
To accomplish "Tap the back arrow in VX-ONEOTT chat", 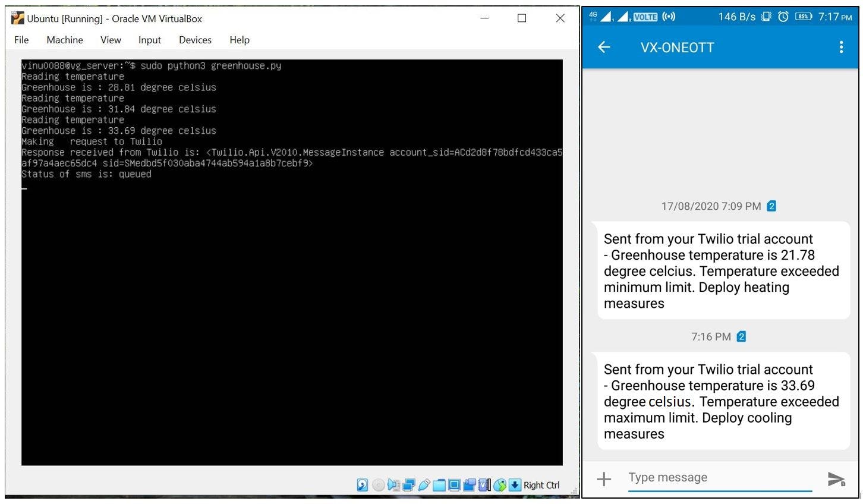I will [604, 47].
